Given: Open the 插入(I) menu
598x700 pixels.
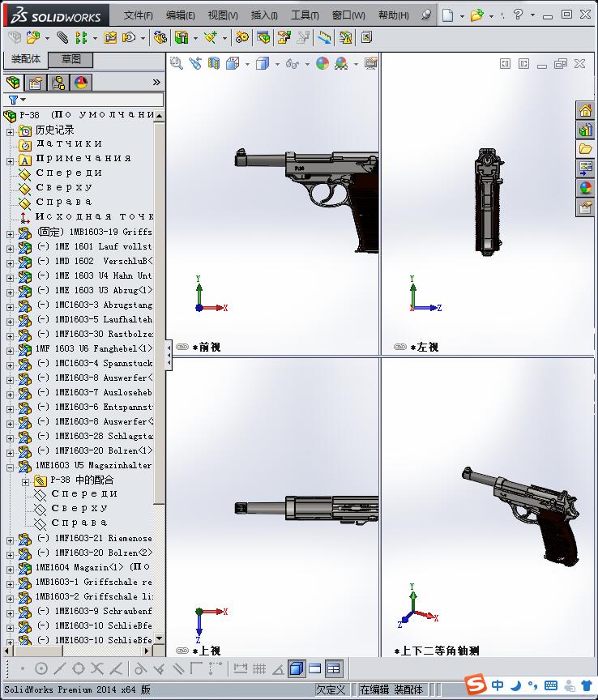Looking at the screenshot, I should click(x=264, y=15).
